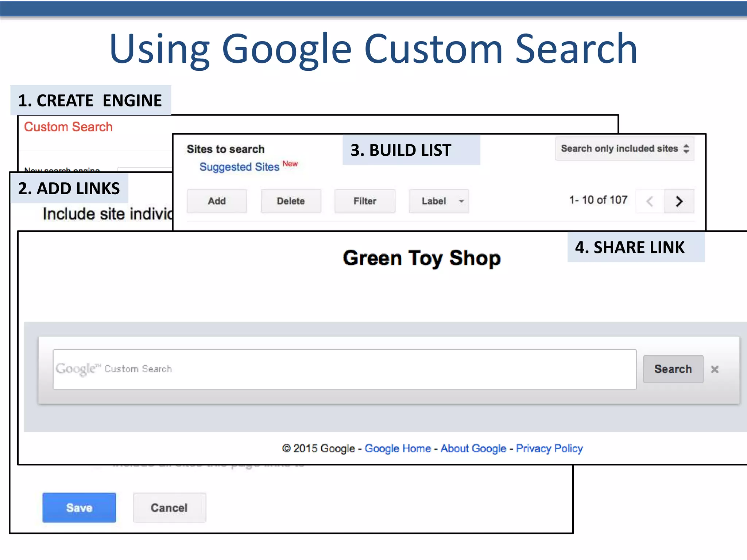Clear the search with the X icon
The image size is (747, 560).
point(715,369)
